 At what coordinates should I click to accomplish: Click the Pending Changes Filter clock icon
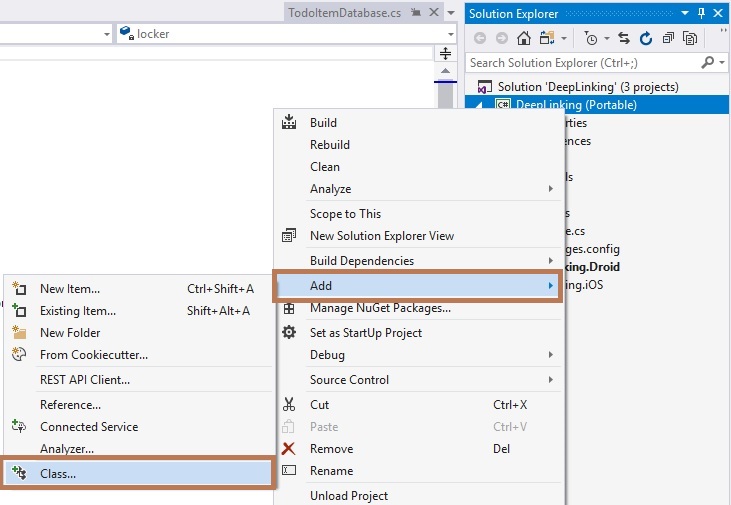(x=590, y=38)
